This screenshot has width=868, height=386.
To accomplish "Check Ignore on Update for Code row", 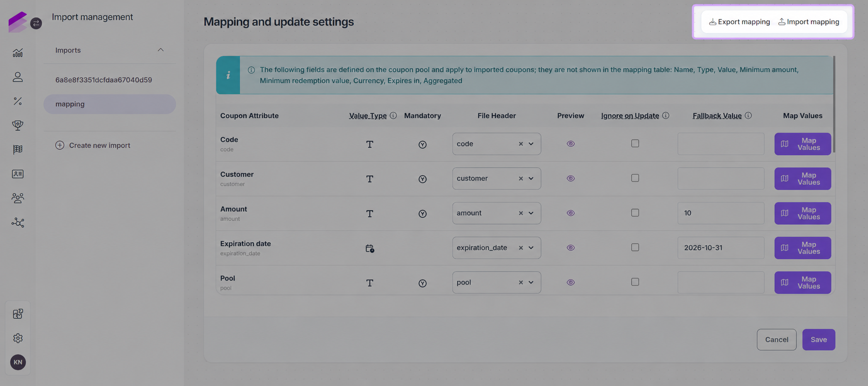I will [635, 144].
